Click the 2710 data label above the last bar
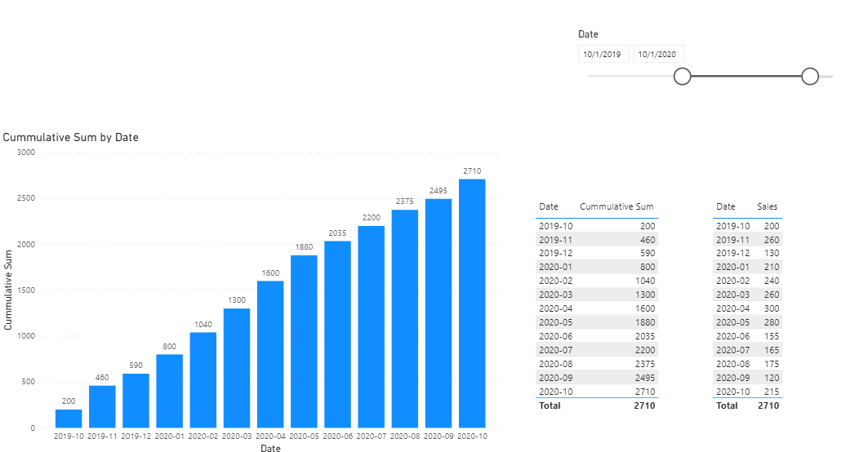The width and height of the screenshot is (868, 452). (472, 171)
